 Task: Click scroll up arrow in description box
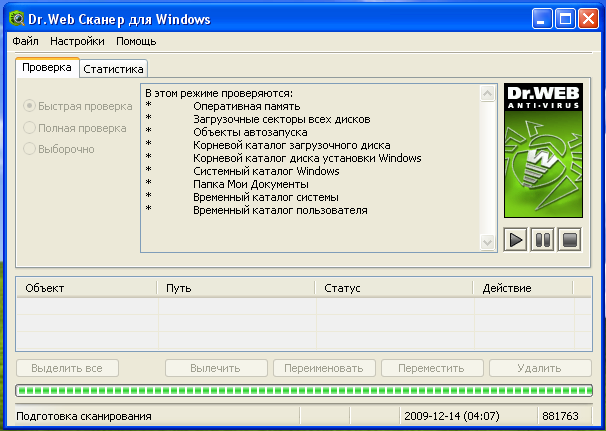(x=487, y=94)
